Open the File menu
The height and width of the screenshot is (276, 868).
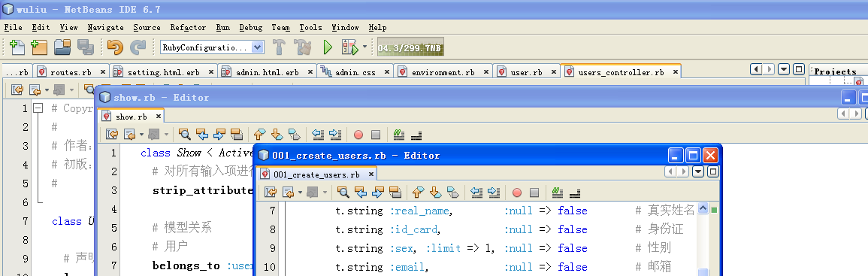point(14,27)
